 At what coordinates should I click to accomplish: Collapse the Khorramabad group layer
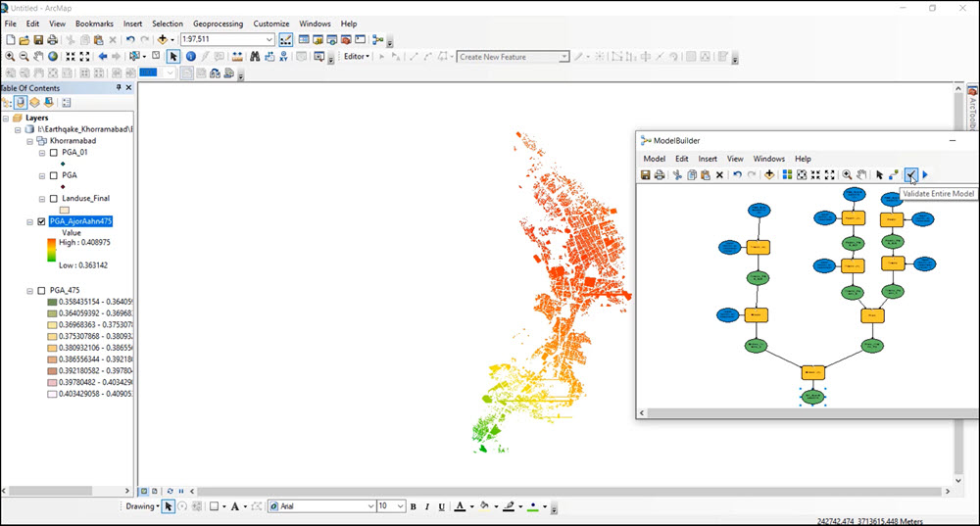click(x=30, y=141)
